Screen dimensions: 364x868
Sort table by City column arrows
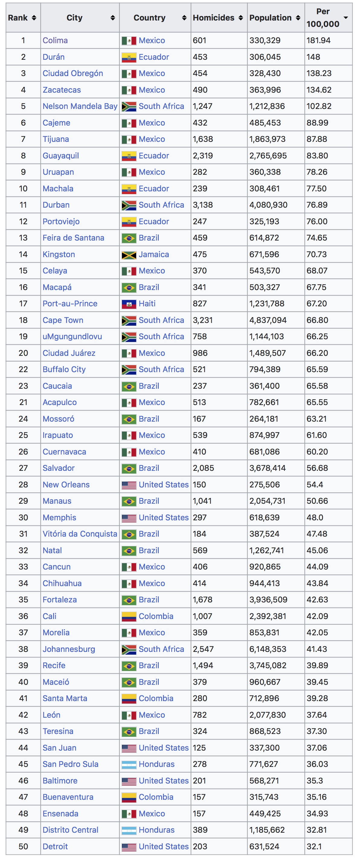click(x=113, y=18)
